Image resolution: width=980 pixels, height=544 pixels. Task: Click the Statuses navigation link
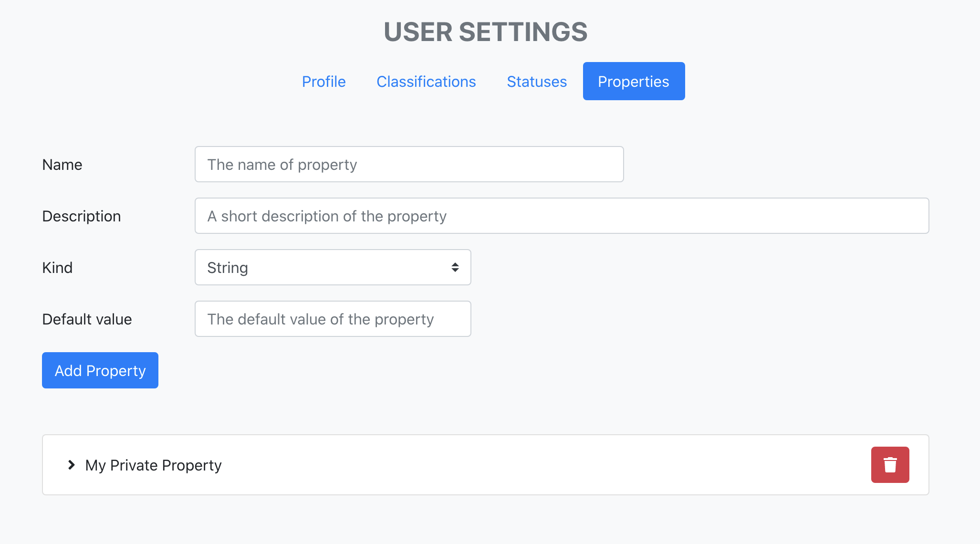click(536, 81)
